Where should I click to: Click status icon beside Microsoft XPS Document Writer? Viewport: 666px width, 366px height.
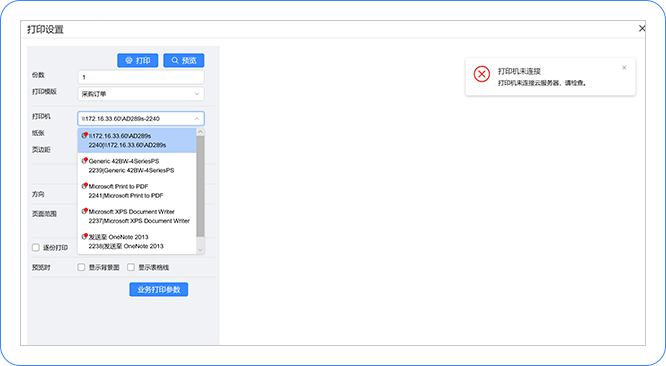85,211
